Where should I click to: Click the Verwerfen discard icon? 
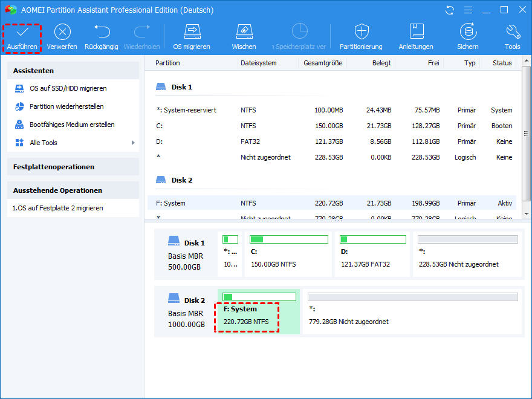tap(62, 32)
